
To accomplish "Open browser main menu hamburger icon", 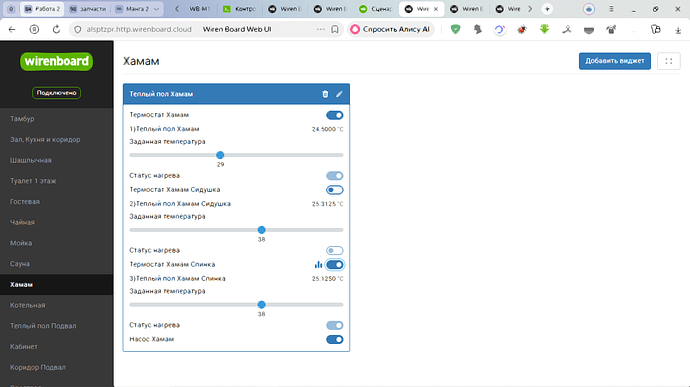I will pyautogui.click(x=611, y=9).
